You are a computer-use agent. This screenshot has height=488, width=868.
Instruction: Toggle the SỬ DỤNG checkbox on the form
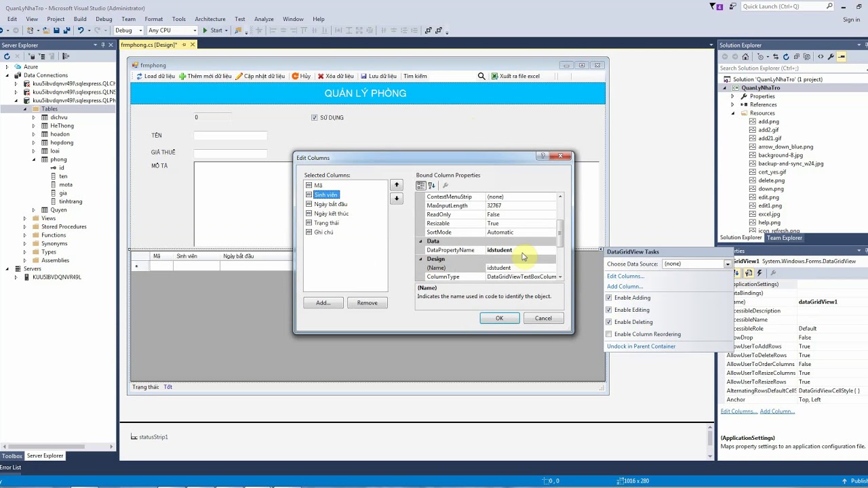click(315, 117)
